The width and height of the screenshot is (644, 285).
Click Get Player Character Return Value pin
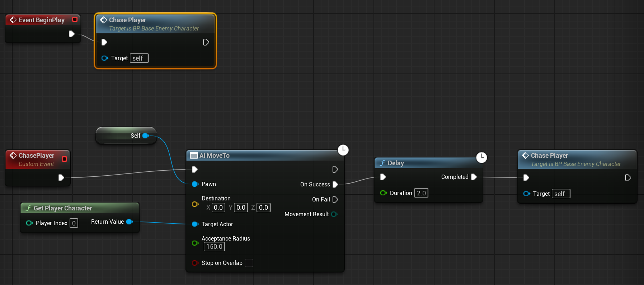130,222
